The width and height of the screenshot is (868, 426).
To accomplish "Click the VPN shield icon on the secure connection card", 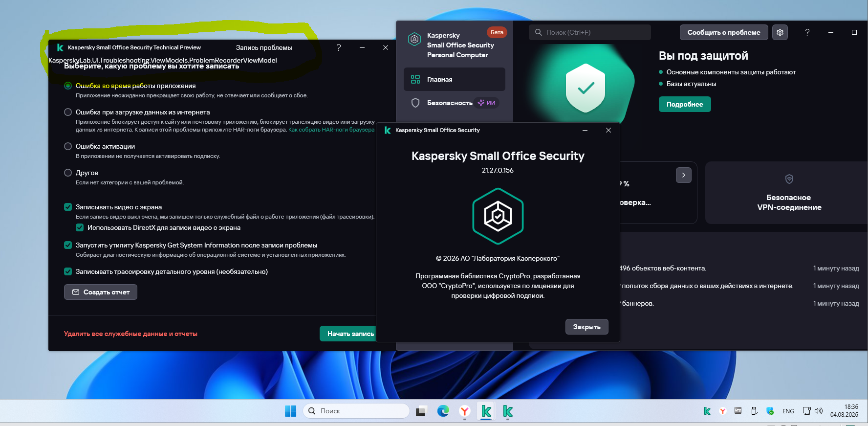I will coord(789,179).
